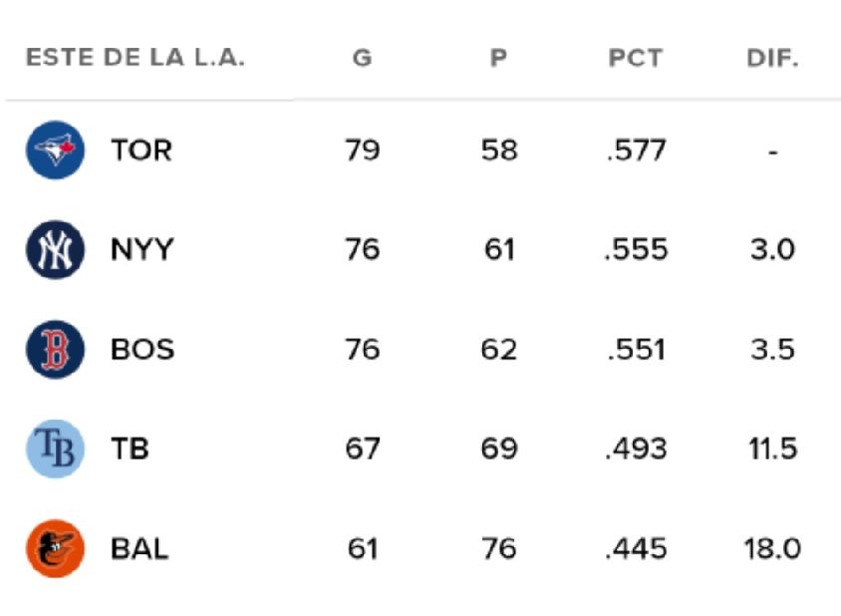The width and height of the screenshot is (841, 616).
Task: Click Tampa Bay's 11.5 games-behind value
Action: click(x=772, y=449)
